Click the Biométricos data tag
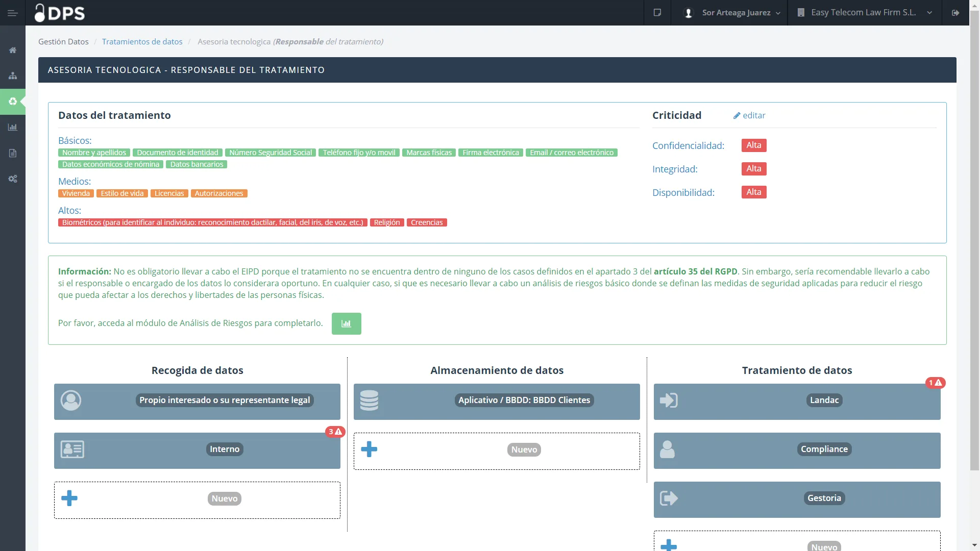Viewport: 980px width, 551px height. (x=213, y=222)
